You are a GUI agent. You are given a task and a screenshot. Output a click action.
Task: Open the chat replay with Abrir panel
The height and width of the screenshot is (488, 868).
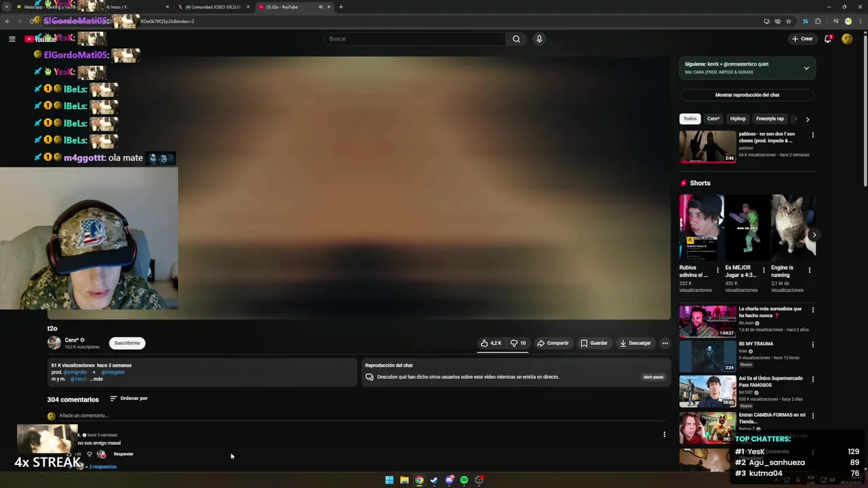pyautogui.click(x=653, y=377)
